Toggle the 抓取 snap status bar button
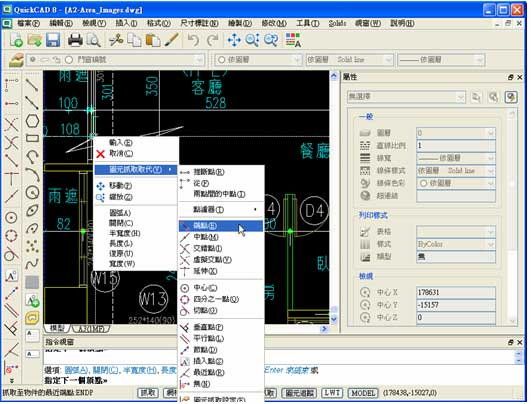 148,393
